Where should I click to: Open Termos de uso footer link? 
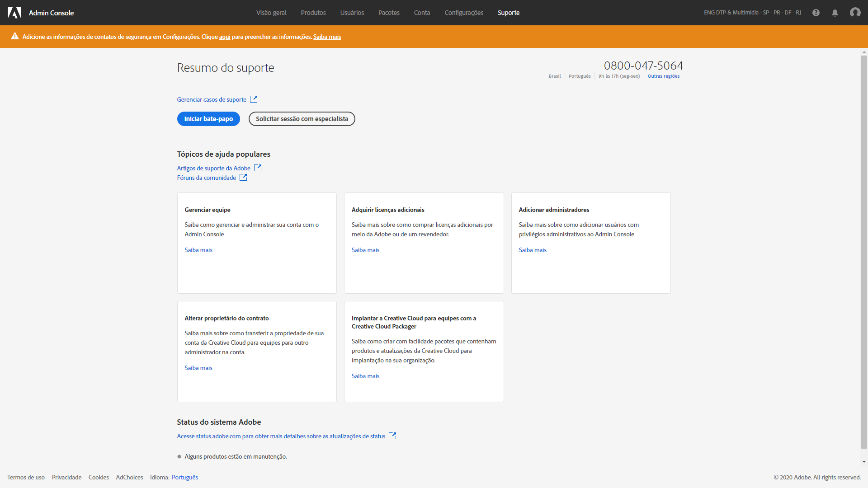coord(26,477)
